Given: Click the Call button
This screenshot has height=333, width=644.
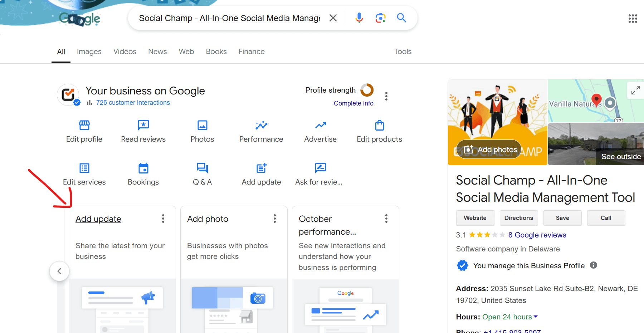Looking at the screenshot, I should [606, 218].
